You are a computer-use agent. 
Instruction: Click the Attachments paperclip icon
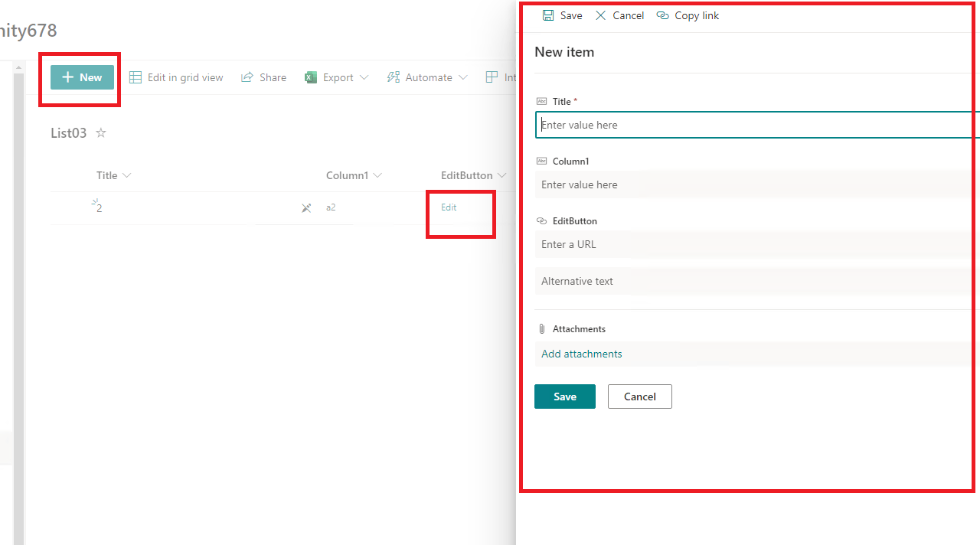pos(542,329)
